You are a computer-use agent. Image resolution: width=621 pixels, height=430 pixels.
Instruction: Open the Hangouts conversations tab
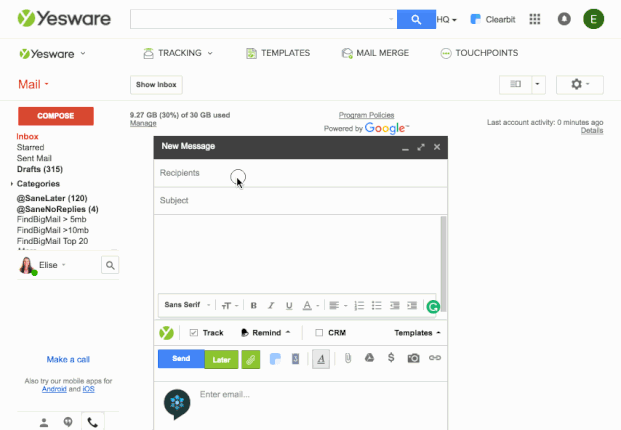pos(68,422)
